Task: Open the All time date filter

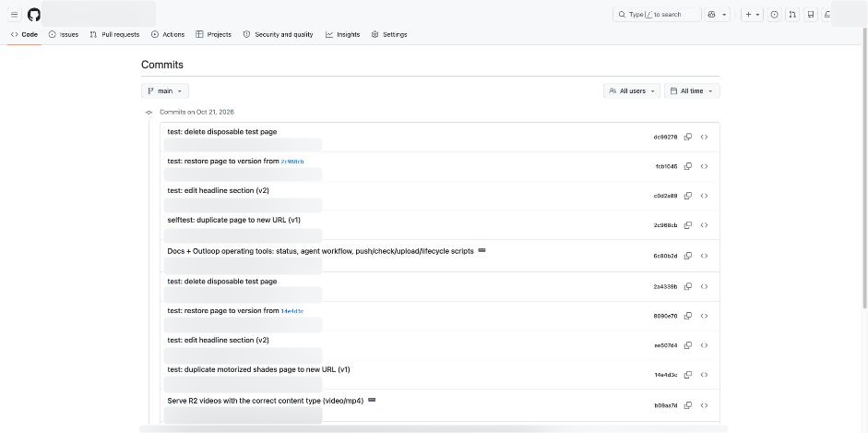Action: pos(692,90)
